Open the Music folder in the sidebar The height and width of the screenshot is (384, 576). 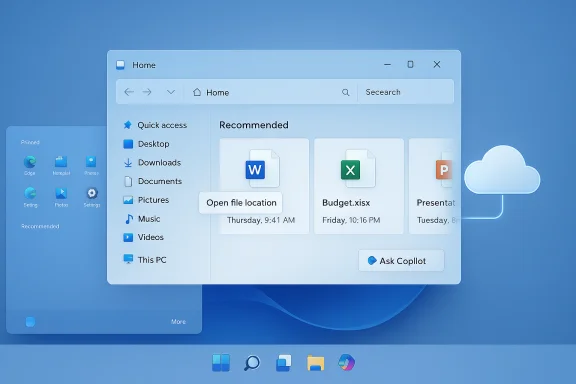coord(142,219)
